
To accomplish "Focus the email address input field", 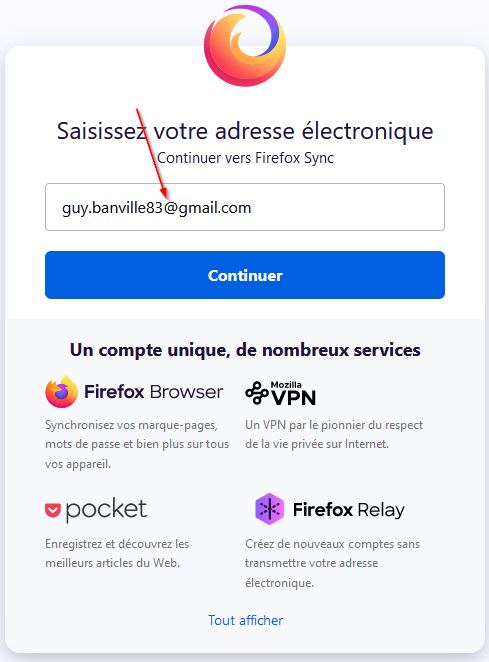I will (x=245, y=207).
